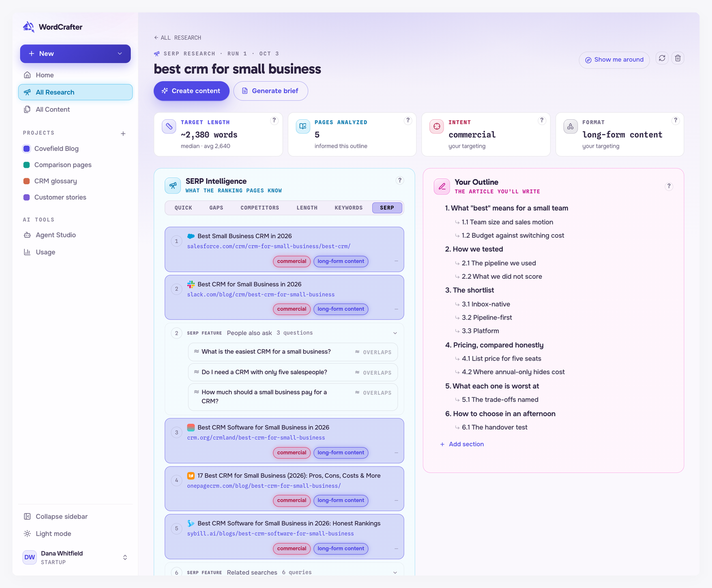Expand the New button dropdown arrow
This screenshot has width=712, height=588.
(x=120, y=53)
